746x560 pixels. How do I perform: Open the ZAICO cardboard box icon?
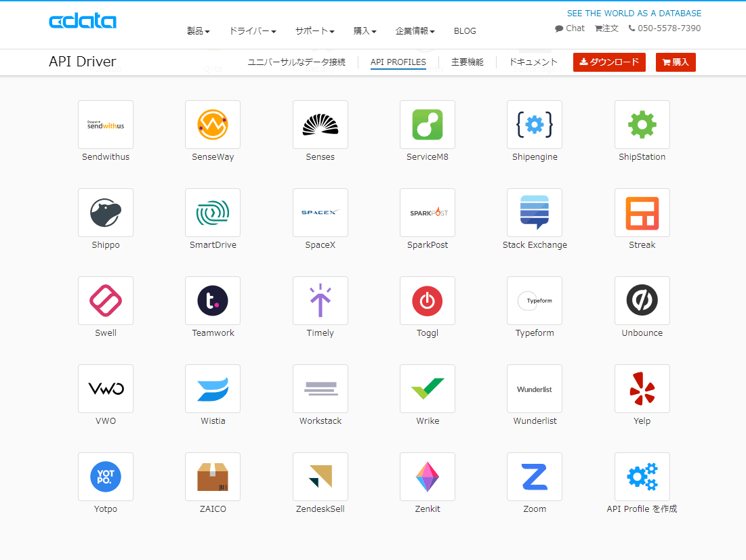pyautogui.click(x=213, y=476)
